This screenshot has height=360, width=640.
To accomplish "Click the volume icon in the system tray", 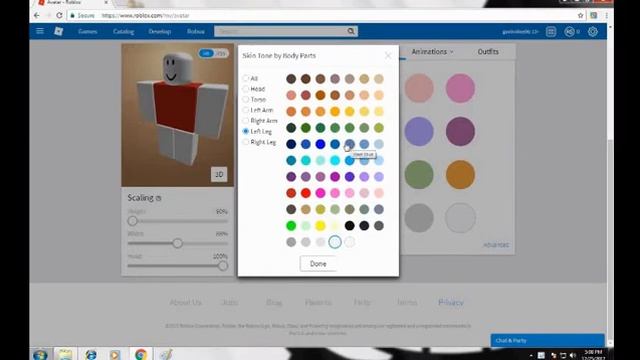I will (x=573, y=356).
